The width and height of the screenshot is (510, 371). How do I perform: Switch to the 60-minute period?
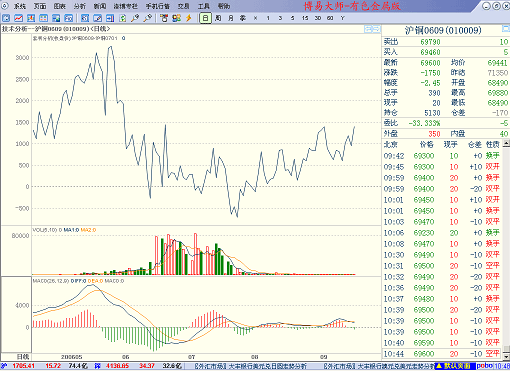pos(330,18)
